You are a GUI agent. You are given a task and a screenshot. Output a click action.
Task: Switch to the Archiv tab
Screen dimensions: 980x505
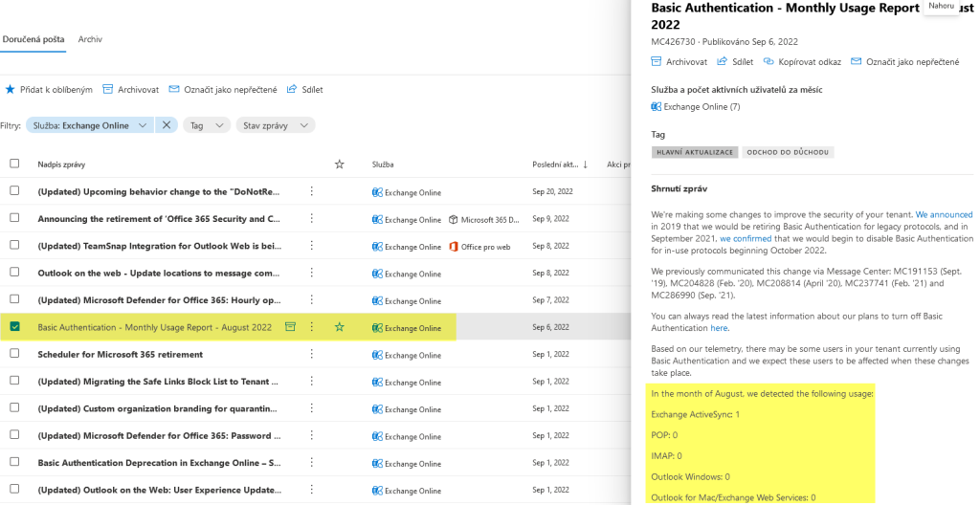coord(90,39)
